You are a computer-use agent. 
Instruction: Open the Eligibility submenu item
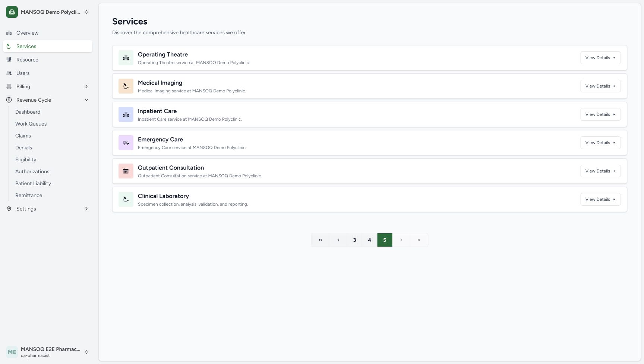point(26,159)
